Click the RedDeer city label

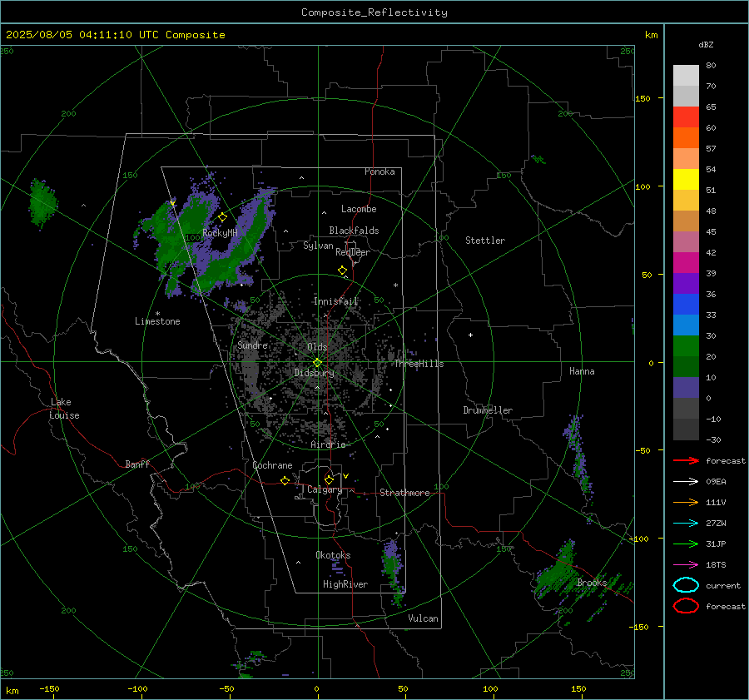click(353, 252)
